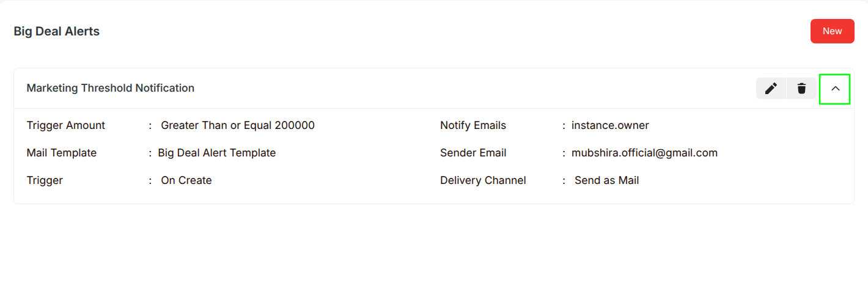Click the Trigger field label
The width and height of the screenshot is (868, 286).
[45, 180]
